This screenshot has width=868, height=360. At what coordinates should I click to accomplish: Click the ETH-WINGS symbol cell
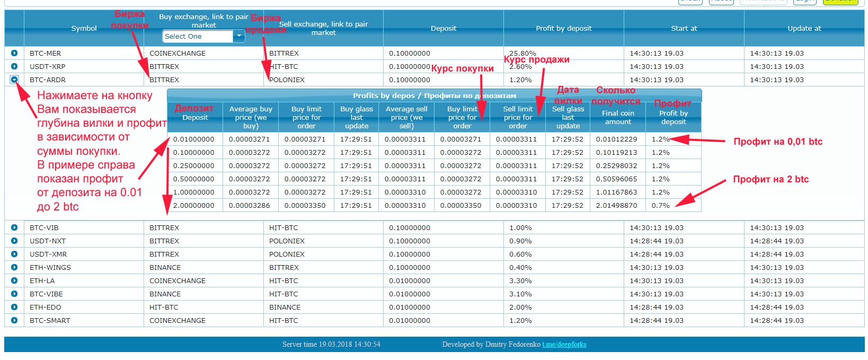[84, 267]
